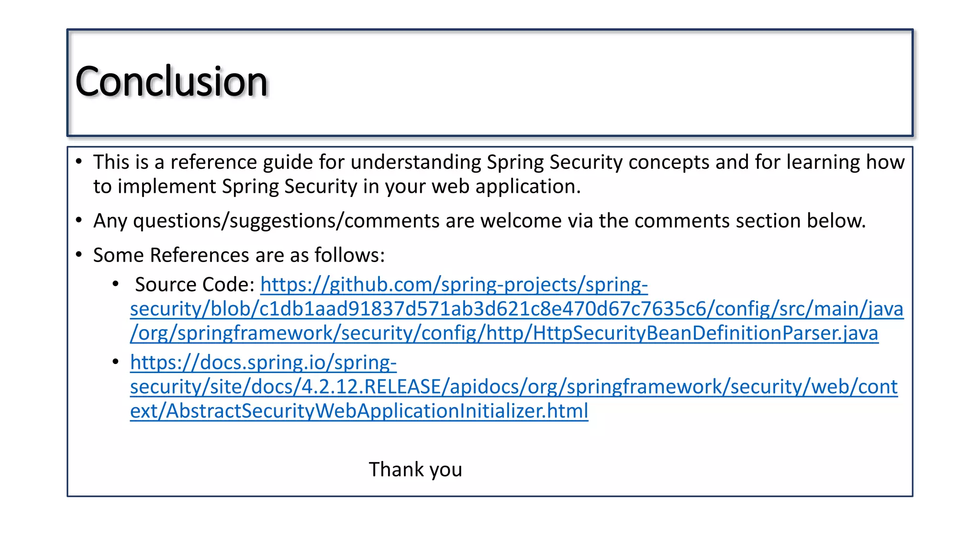
Task: Click "HttpSecurityBeanDefinitionParser.java" in the GitHub link
Action: pos(705,333)
